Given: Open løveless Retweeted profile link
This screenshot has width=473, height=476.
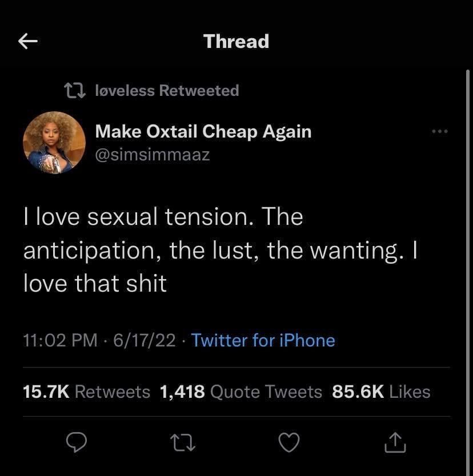Looking at the screenshot, I should pyautogui.click(x=167, y=91).
